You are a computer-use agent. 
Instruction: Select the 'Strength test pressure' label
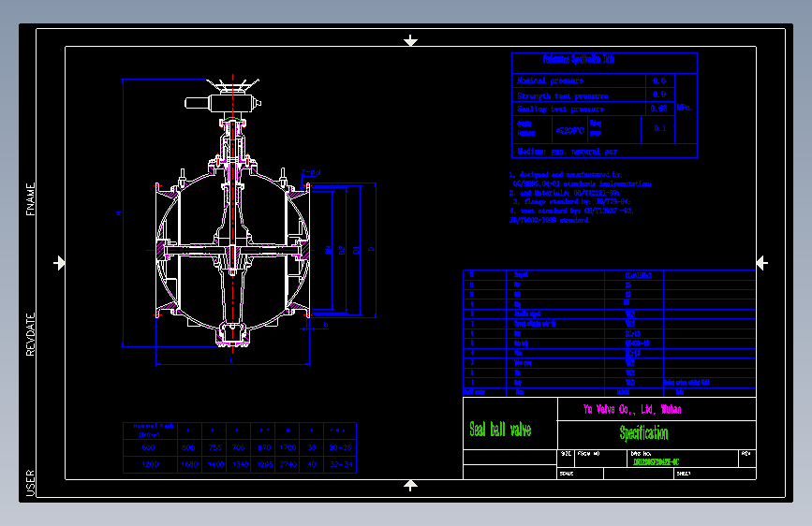click(562, 95)
